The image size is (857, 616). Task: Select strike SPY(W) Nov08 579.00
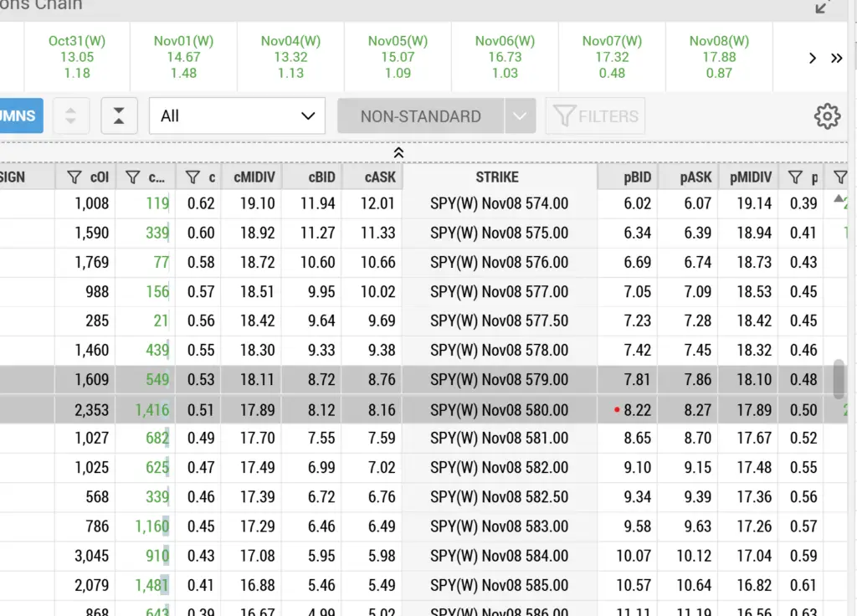click(x=499, y=380)
